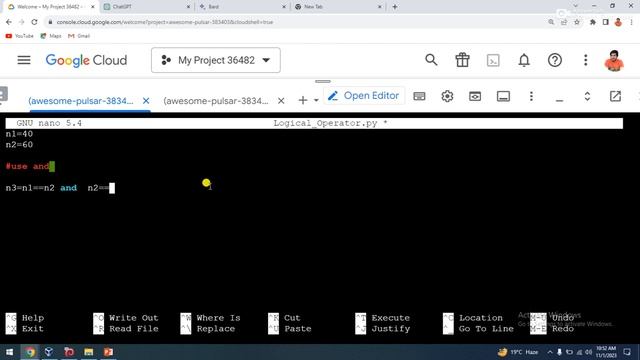Open the taskbar clock and date
Viewport: 640px width, 360px height.
tap(606, 352)
